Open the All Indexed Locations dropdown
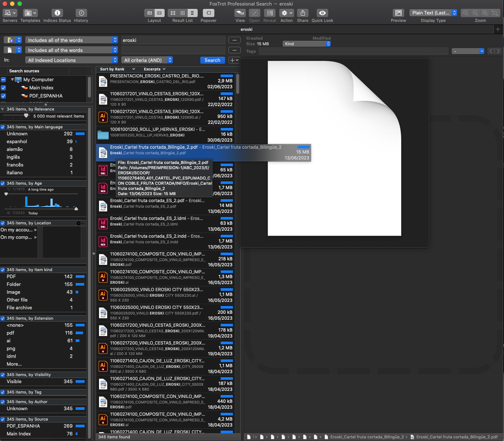This screenshot has height=441, width=504. coord(72,60)
